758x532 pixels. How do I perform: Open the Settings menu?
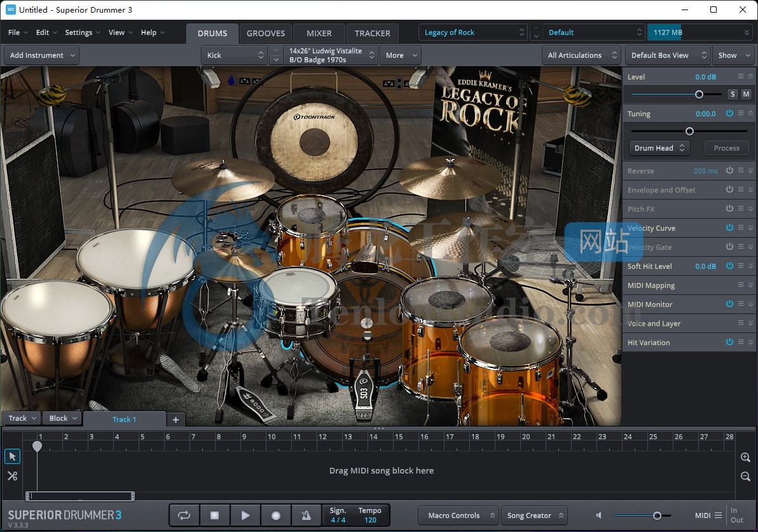(x=83, y=32)
